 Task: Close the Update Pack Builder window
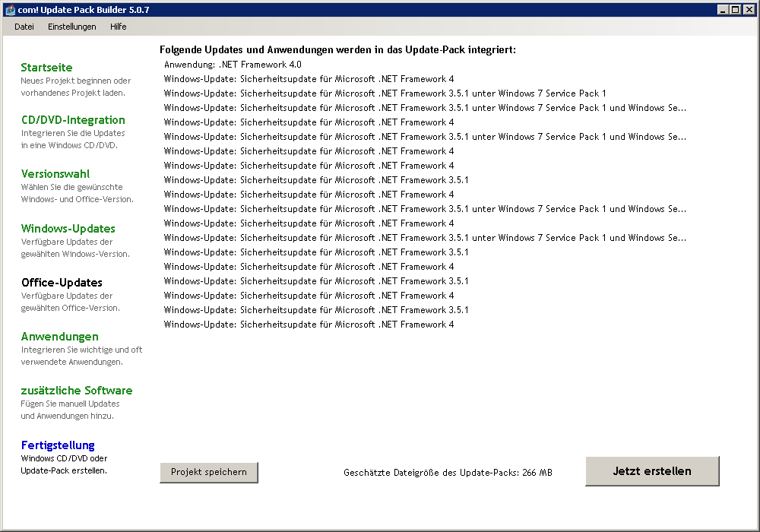749,10
